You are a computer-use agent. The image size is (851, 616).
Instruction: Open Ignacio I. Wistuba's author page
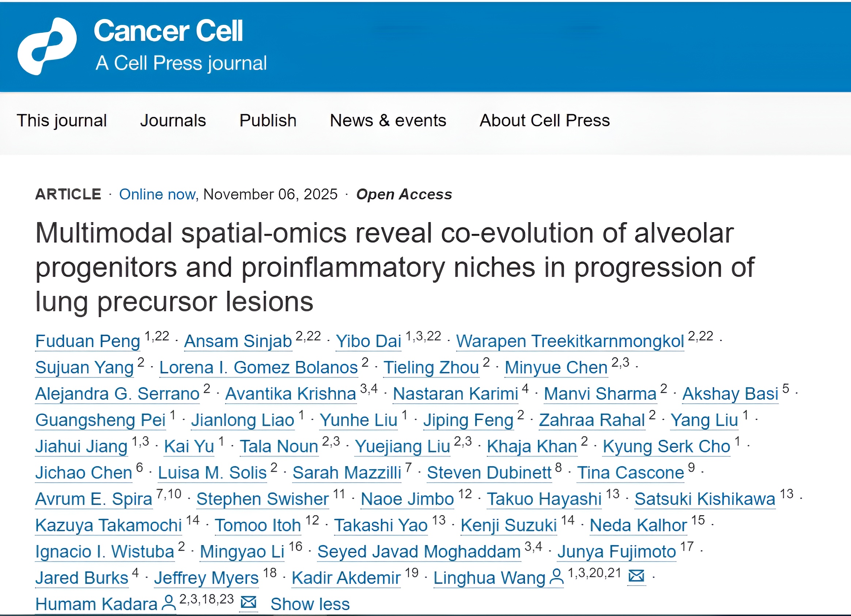tap(104, 551)
